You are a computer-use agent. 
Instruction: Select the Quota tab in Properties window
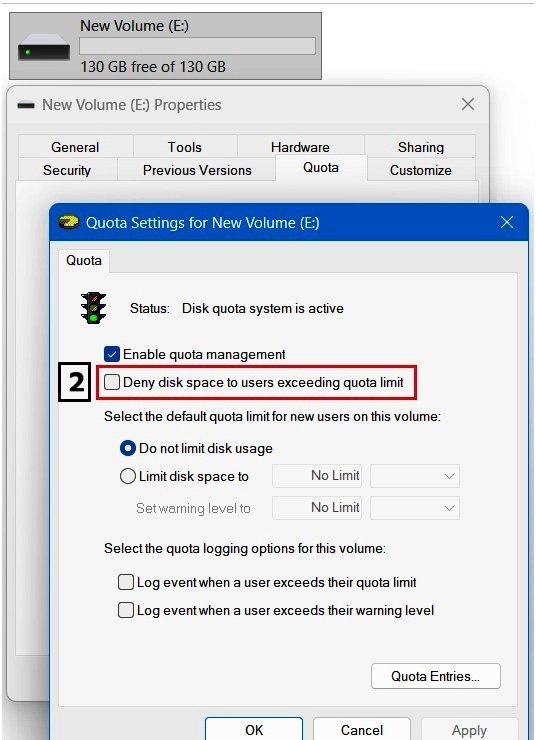[x=321, y=168]
